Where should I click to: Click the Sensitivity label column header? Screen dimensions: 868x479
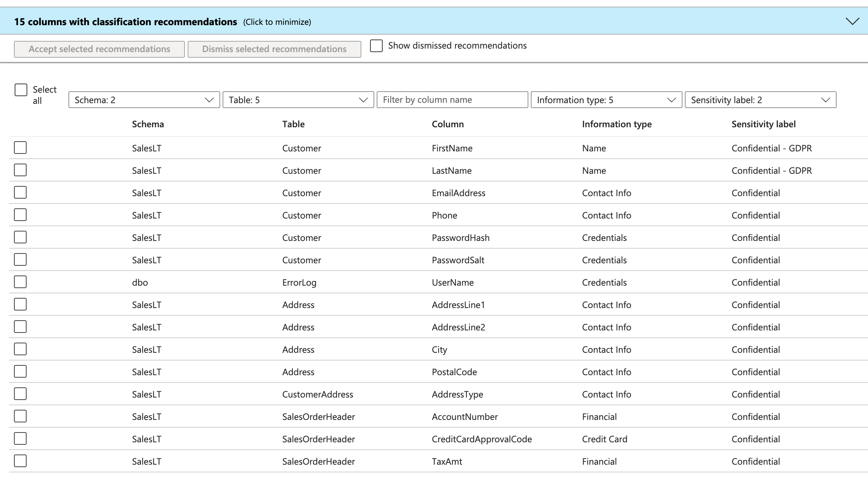763,124
